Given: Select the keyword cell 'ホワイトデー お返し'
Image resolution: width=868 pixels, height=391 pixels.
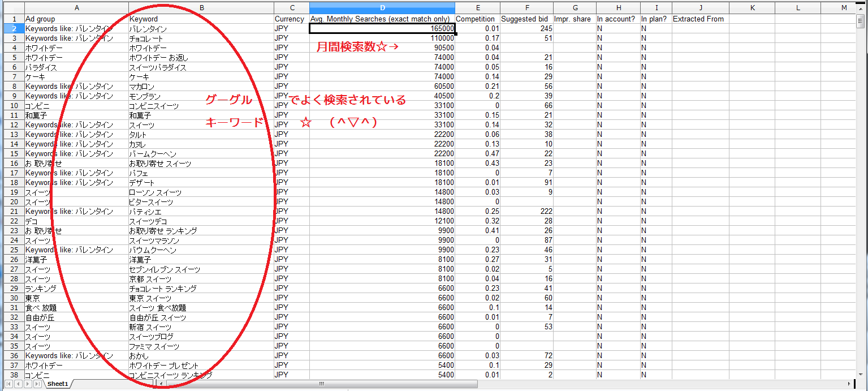Looking at the screenshot, I should pyautogui.click(x=201, y=57).
